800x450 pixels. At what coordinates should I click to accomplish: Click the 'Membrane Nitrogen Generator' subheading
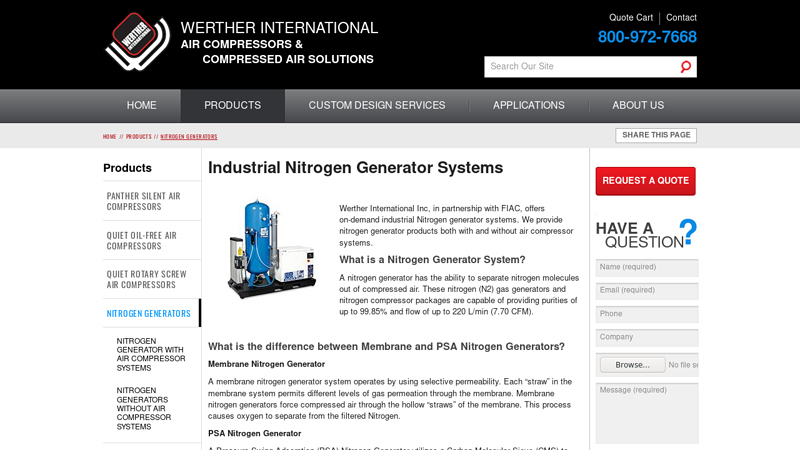click(x=266, y=364)
